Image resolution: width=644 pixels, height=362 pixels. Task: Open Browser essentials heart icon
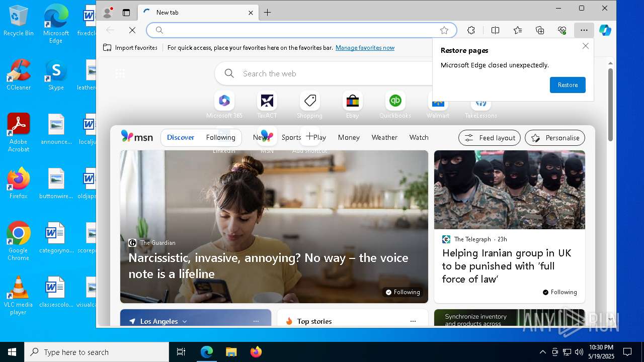click(562, 30)
